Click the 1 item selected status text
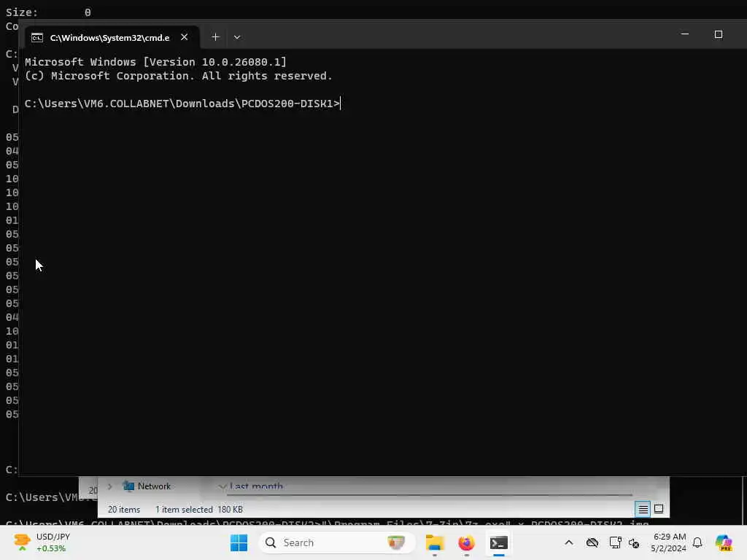 pyautogui.click(x=184, y=510)
